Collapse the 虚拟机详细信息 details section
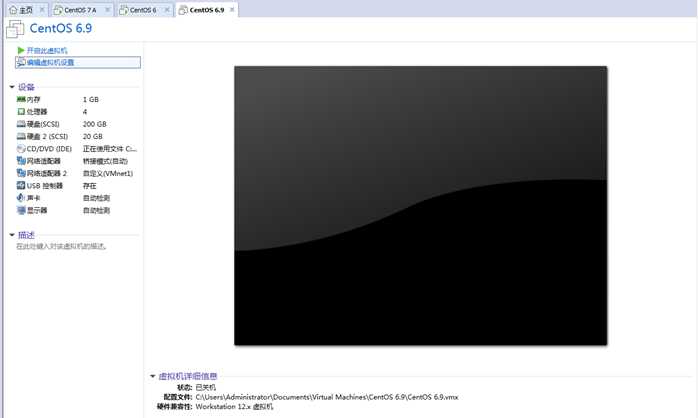Viewport: 698px width, 418px height. point(153,376)
